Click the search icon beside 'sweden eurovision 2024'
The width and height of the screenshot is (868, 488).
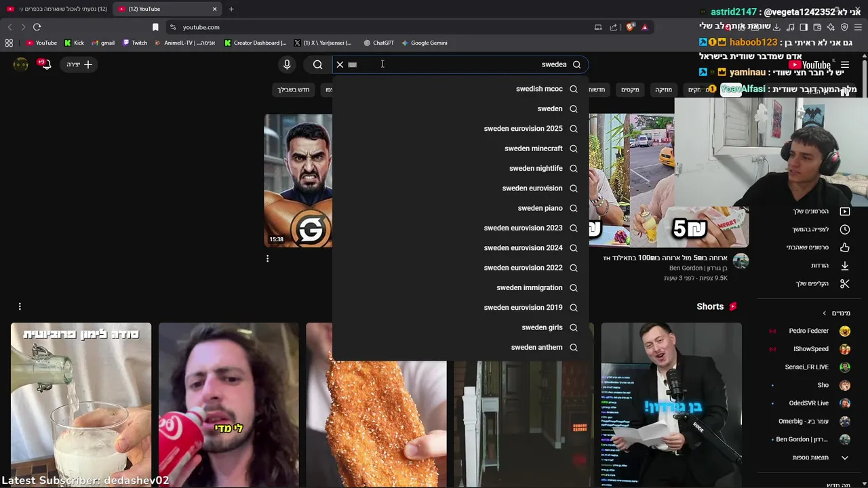point(574,248)
